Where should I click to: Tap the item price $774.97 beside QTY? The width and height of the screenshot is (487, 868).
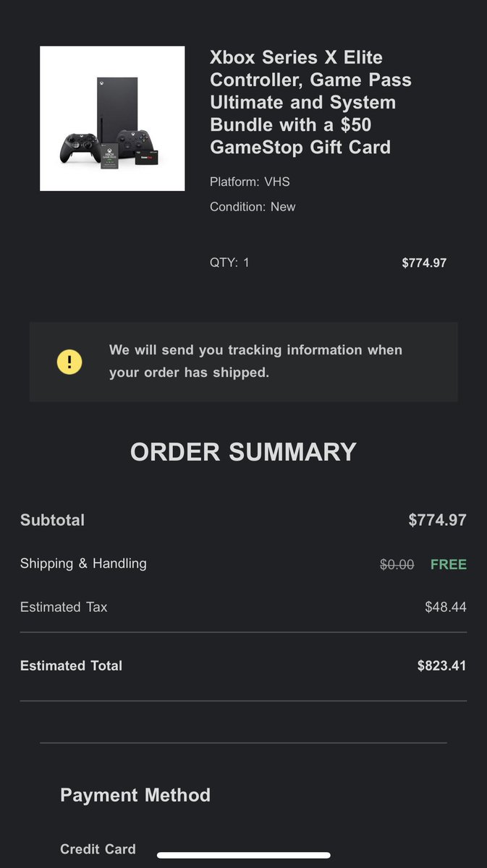click(424, 263)
